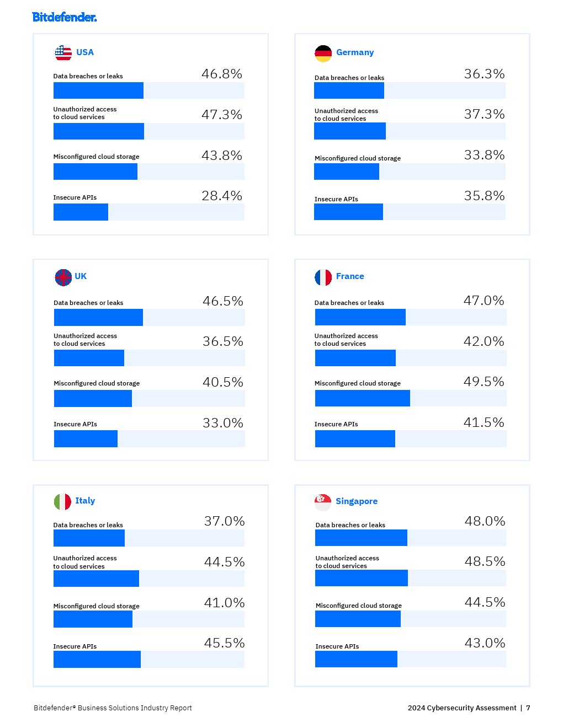The image size is (563, 728).
Task: Click the UK flag icon
Action: click(x=63, y=277)
